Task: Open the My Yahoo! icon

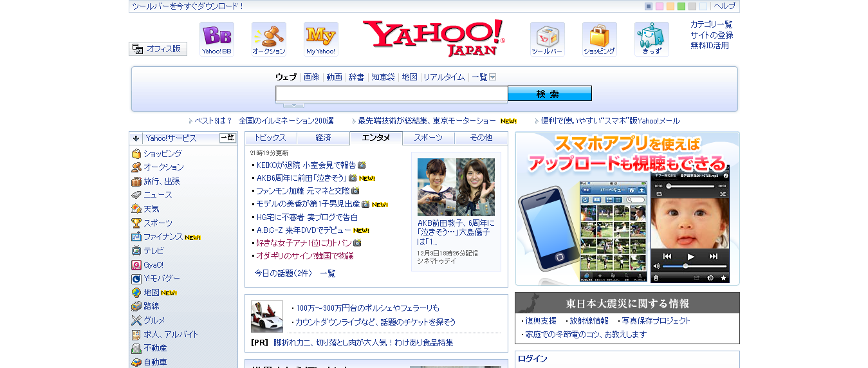Action: click(321, 39)
